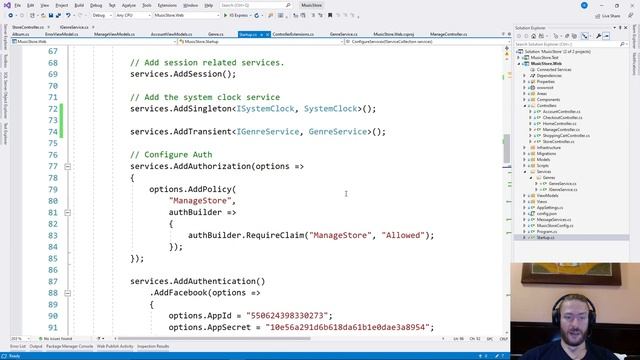Click the editor horizontal scrollbar

click(214, 339)
